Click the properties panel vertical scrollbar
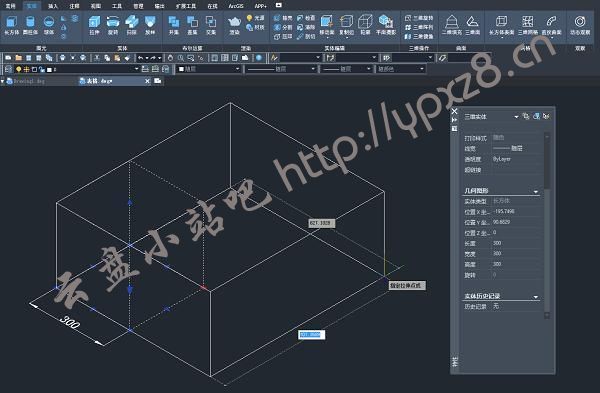This screenshot has width=600, height=393. (547, 226)
